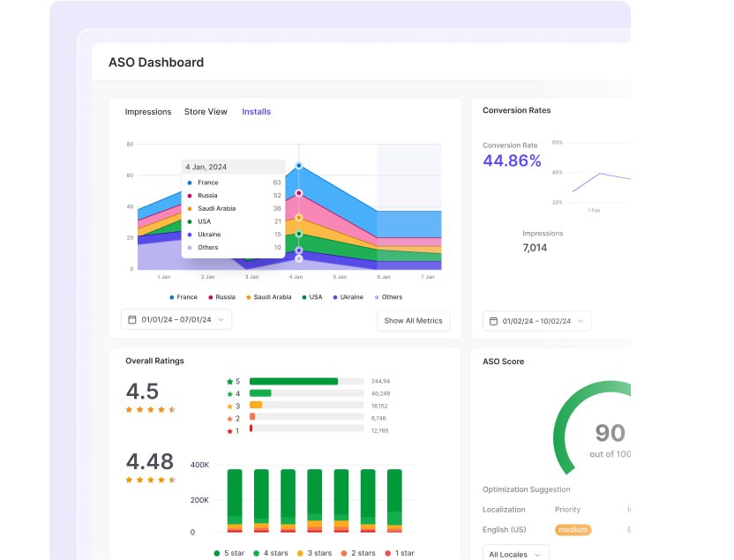Toggle the France series in chart legend
Viewport: 734px width, 560px height.
tap(183, 297)
